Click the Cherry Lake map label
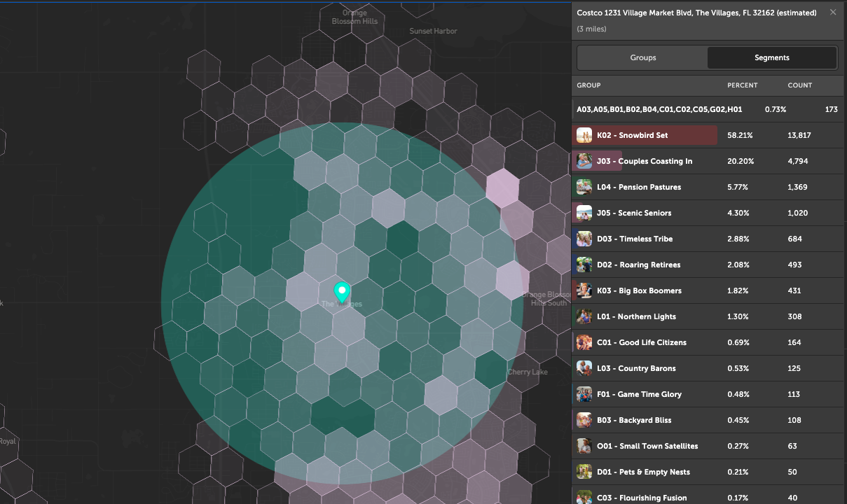 point(528,372)
